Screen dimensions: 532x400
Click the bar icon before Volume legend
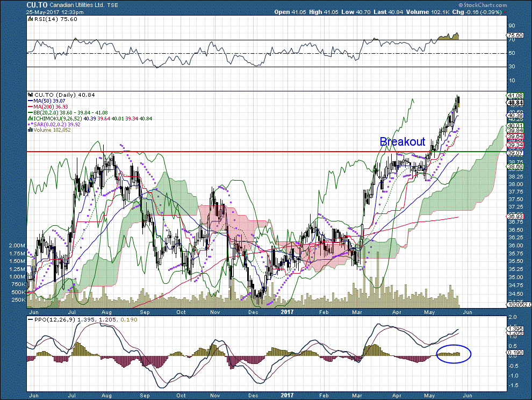[31, 130]
